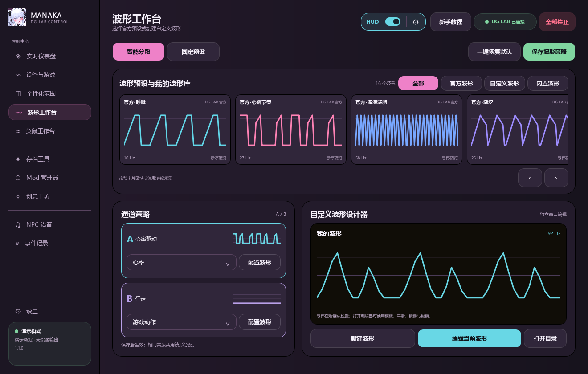Click 编辑当前波形 button

[x=470, y=338]
